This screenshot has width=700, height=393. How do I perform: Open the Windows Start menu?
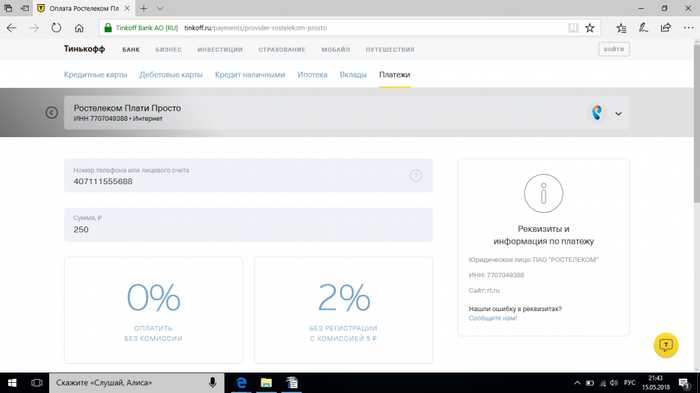point(12,383)
